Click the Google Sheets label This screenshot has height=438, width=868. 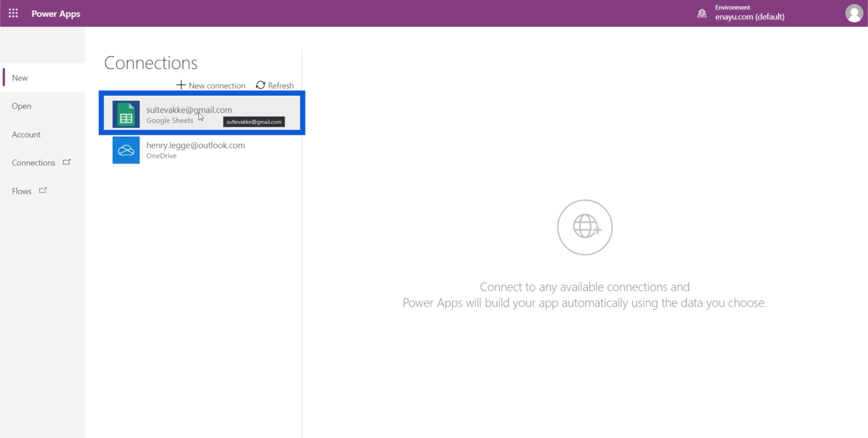[x=169, y=120]
